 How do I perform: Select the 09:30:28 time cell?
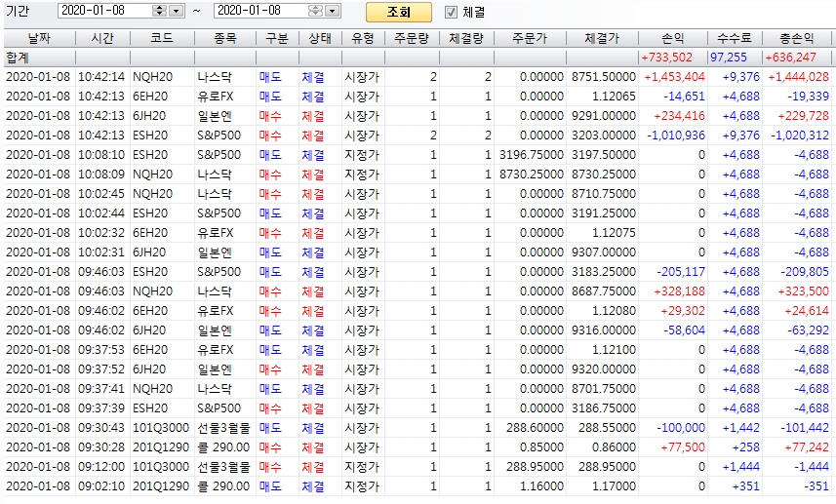tap(101, 447)
